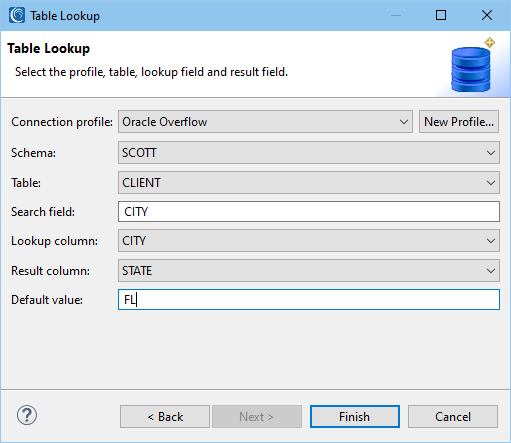Screen dimensions: 511x443
Task: Select the Oracle Overflow profile text
Action: [x=165, y=122]
